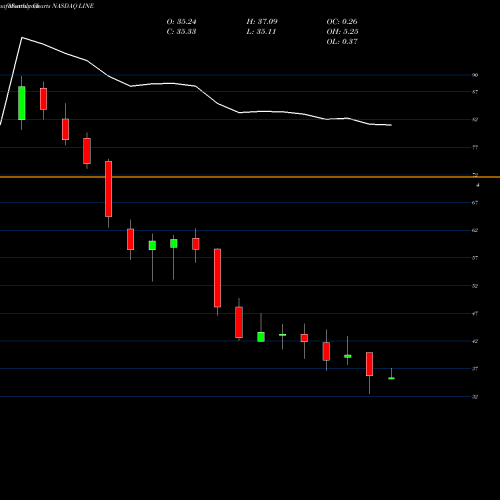Click the price axis label '57'
Viewport: 500px width, 500px height.
click(x=475, y=258)
